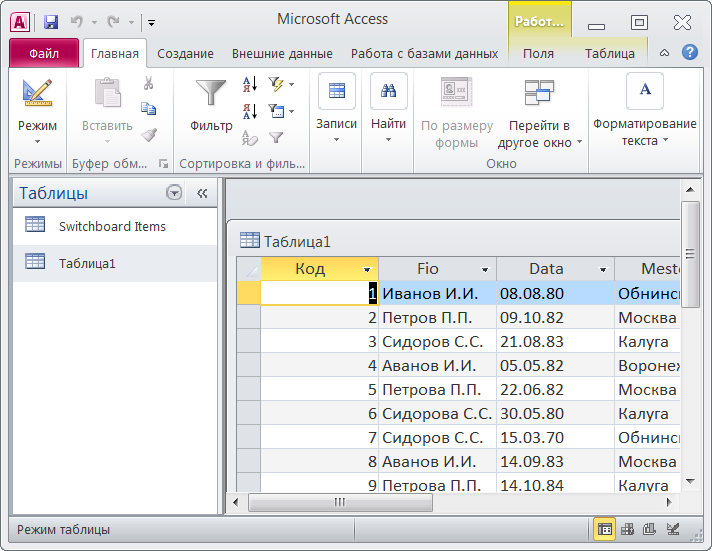Select Switchboard Items in the navigation pane
The image size is (712, 551).
click(115, 226)
